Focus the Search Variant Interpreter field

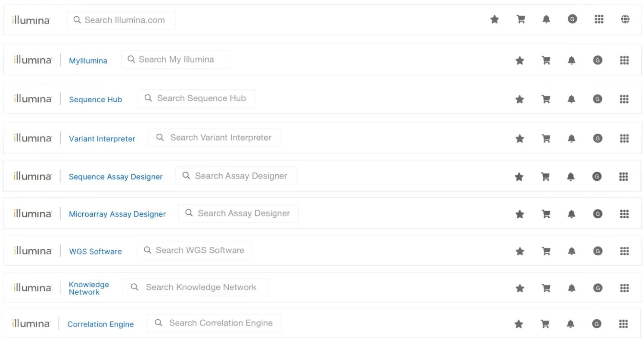point(215,138)
